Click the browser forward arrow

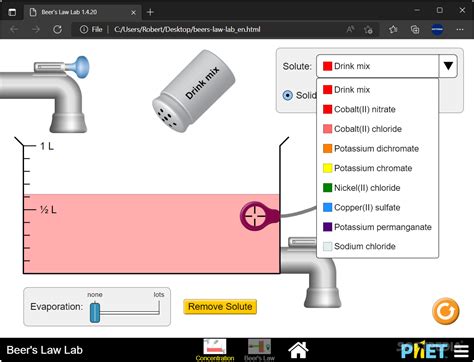(x=36, y=29)
